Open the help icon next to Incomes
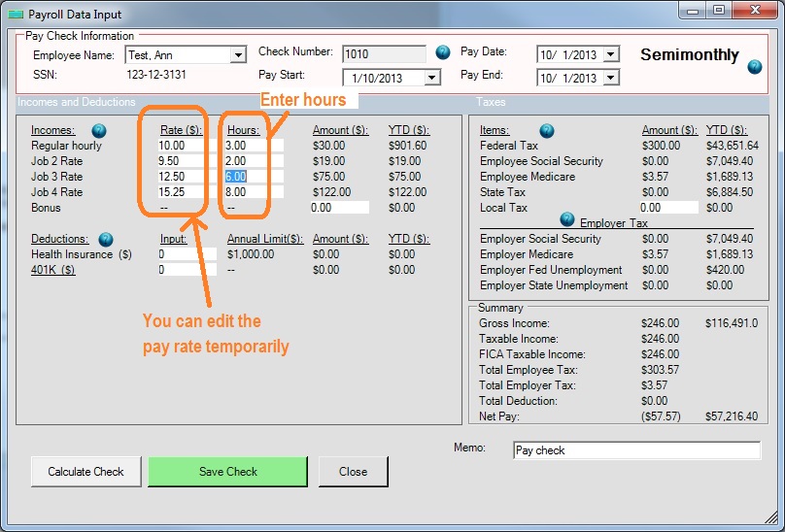The width and height of the screenshot is (785, 532). pos(98,130)
